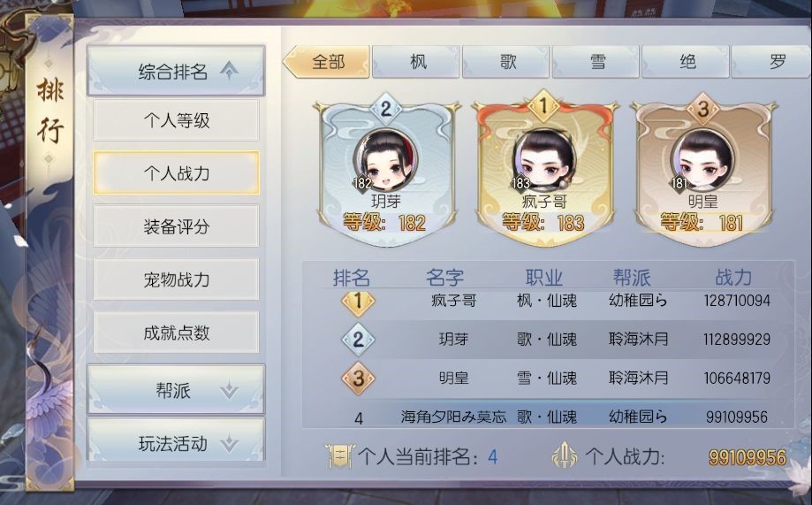This screenshot has height=505, width=812.
Task: Click the 海角夕阳み莫忘 row at rank 4
Action: (548, 416)
